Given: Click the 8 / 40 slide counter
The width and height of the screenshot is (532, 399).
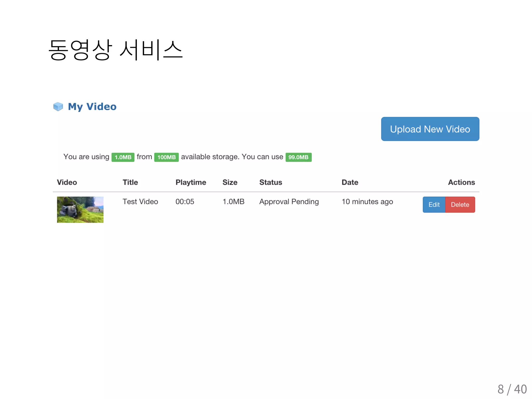Looking at the screenshot, I should click(x=512, y=389).
